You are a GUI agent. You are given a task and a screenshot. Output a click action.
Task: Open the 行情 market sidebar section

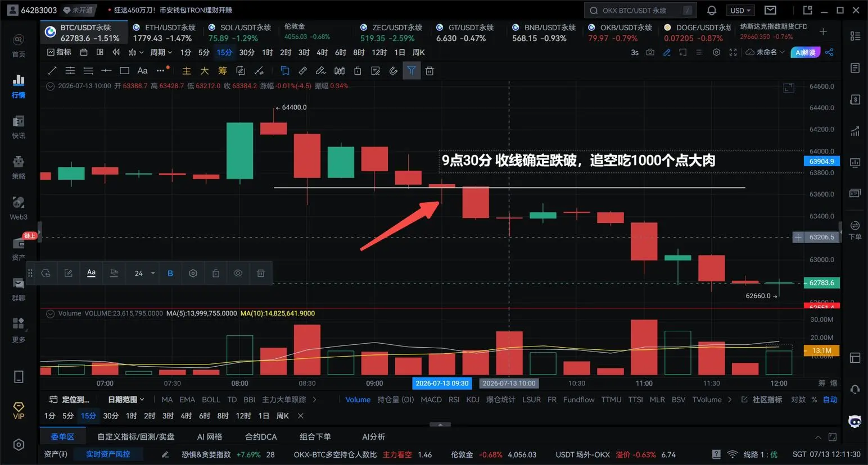click(x=19, y=86)
